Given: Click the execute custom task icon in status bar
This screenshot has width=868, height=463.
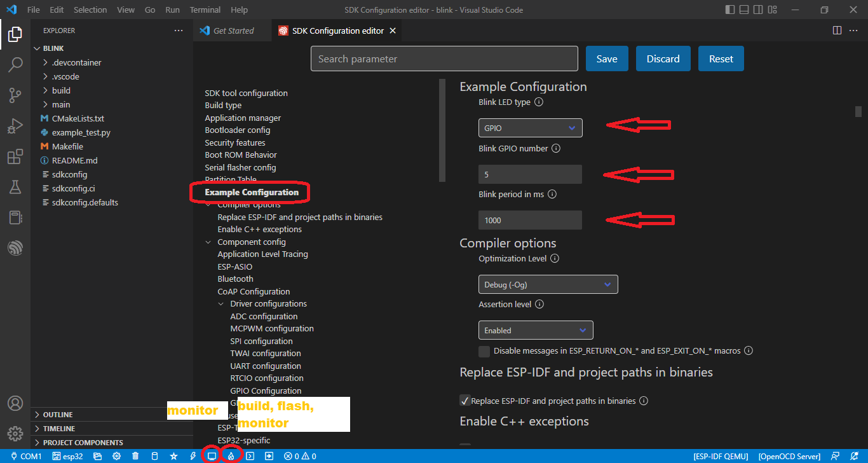Looking at the screenshot, I should coord(270,457).
